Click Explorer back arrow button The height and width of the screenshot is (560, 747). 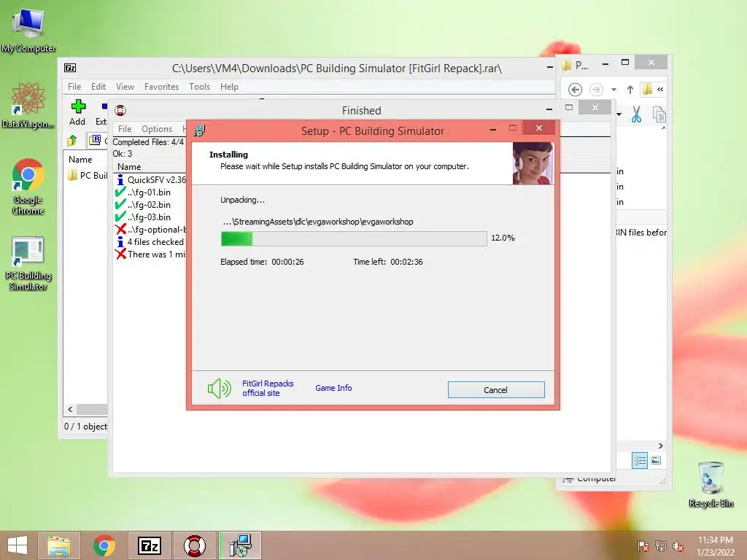click(x=575, y=90)
